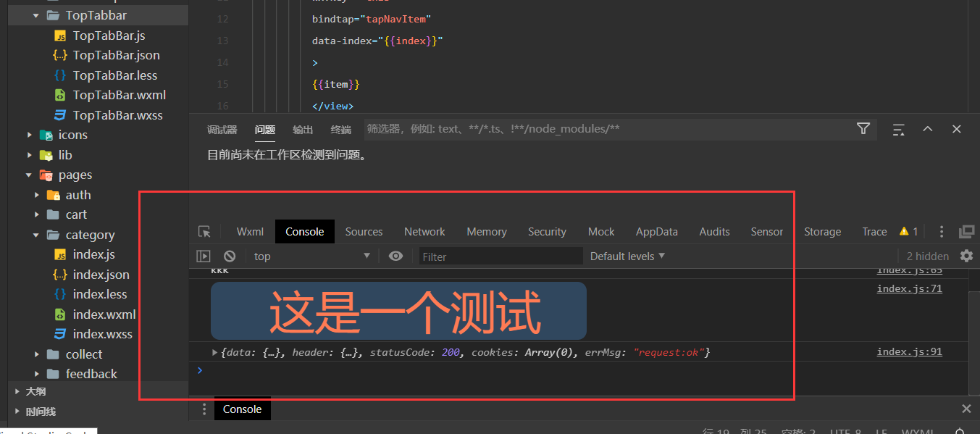Image resolution: width=980 pixels, height=434 pixels.
Task: Clear the console with the ban icon
Action: click(x=230, y=256)
